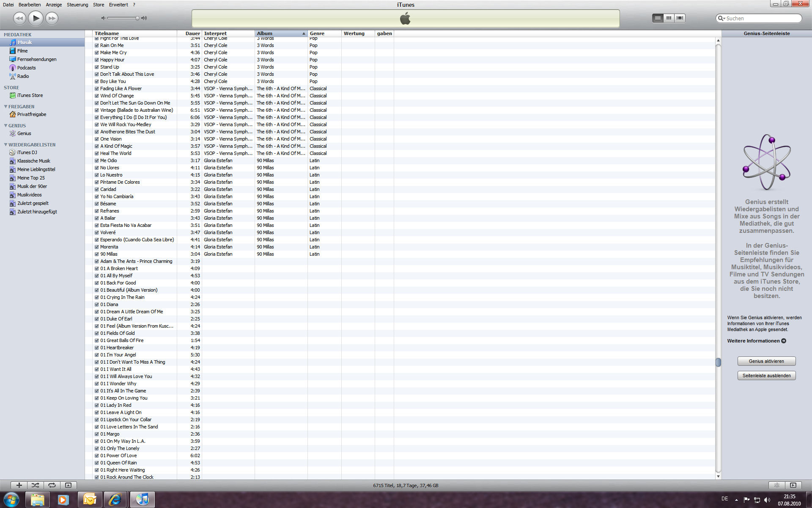Uncheck the Wind Of Change track
This screenshot has height=508, width=812.
[x=96, y=96]
